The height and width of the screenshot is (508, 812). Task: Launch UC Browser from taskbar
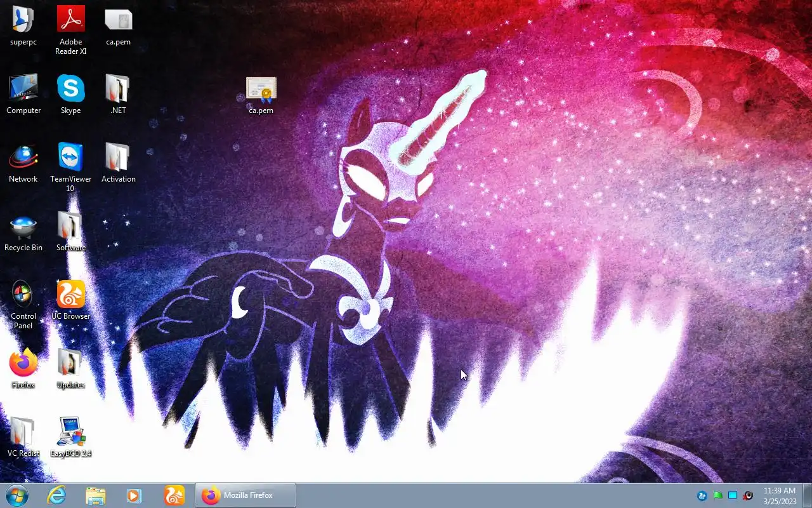pos(174,495)
